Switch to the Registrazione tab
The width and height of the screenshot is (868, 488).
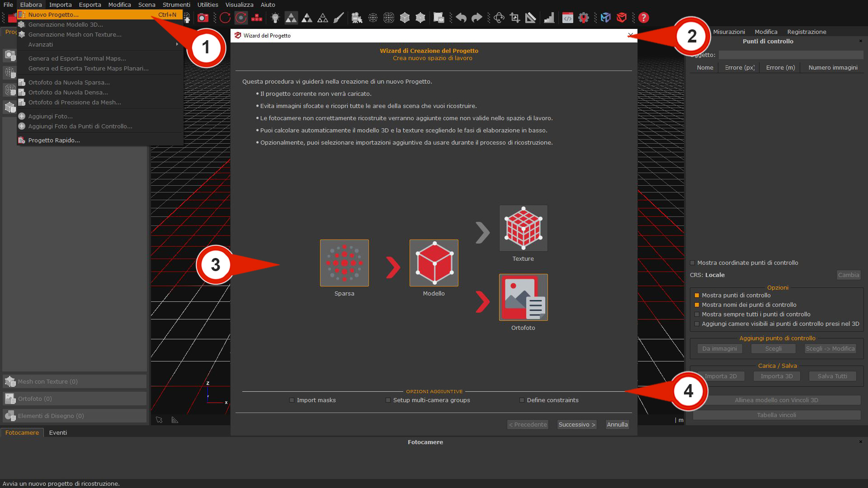[x=807, y=32]
